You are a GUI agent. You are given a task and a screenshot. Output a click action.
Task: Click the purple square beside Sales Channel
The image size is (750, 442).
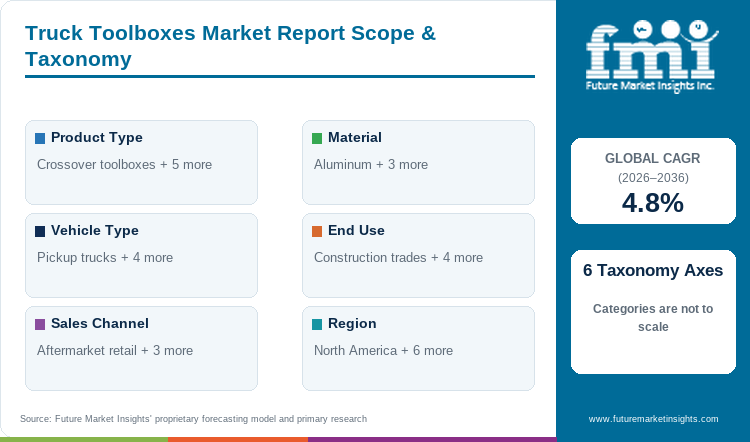click(40, 324)
